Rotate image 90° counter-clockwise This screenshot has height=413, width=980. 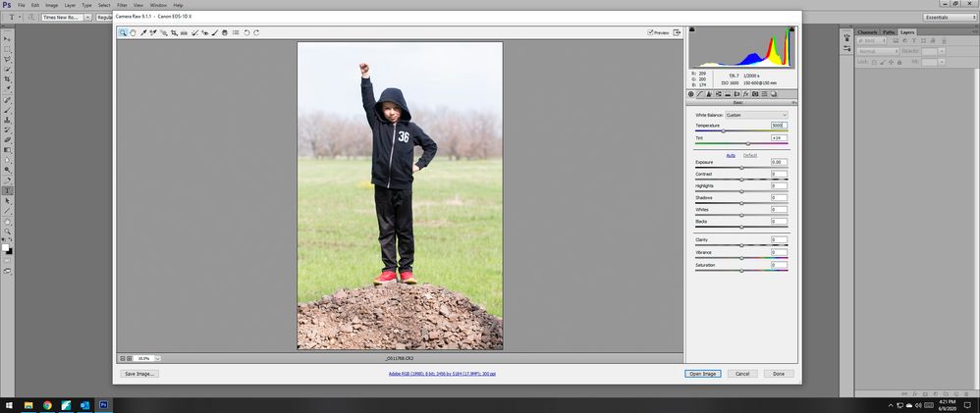coord(246,32)
